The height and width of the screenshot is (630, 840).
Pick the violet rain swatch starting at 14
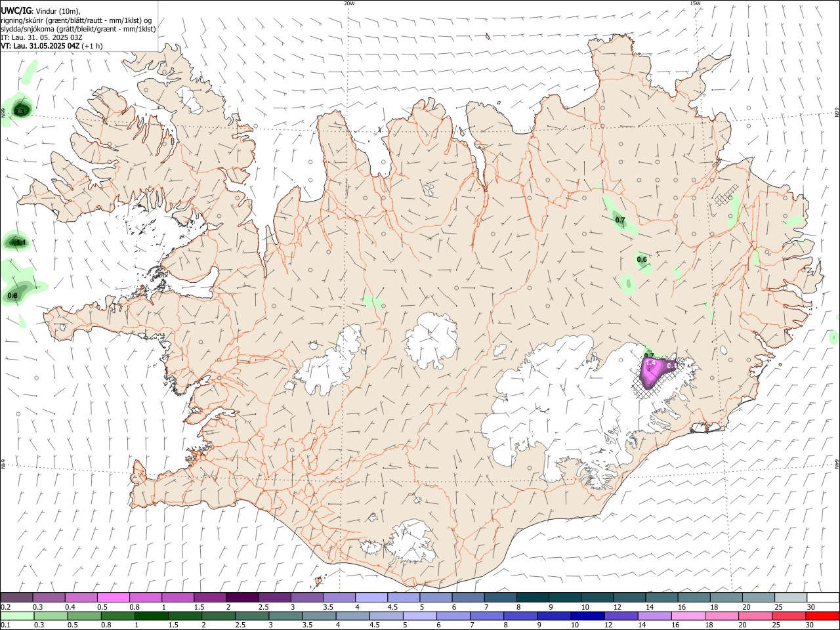(x=654, y=616)
